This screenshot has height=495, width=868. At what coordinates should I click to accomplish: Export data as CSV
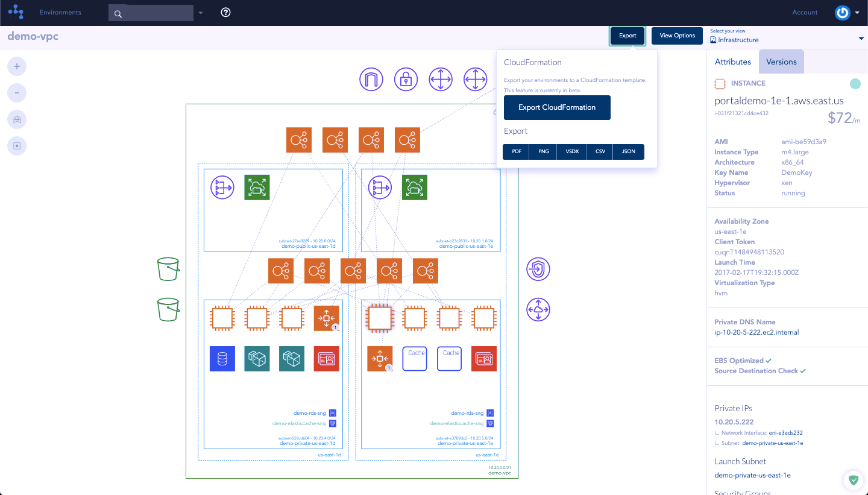[x=600, y=152]
